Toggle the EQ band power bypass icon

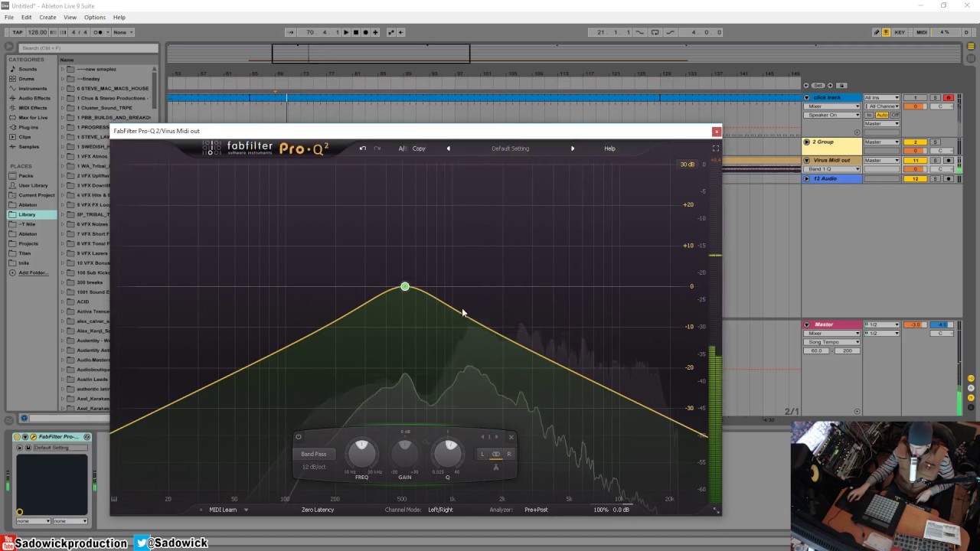click(299, 437)
